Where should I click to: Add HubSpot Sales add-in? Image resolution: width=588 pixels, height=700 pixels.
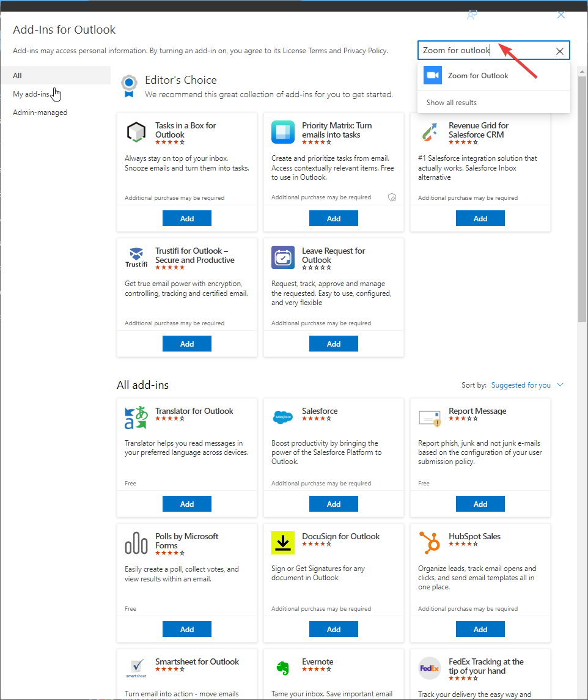pyautogui.click(x=480, y=630)
